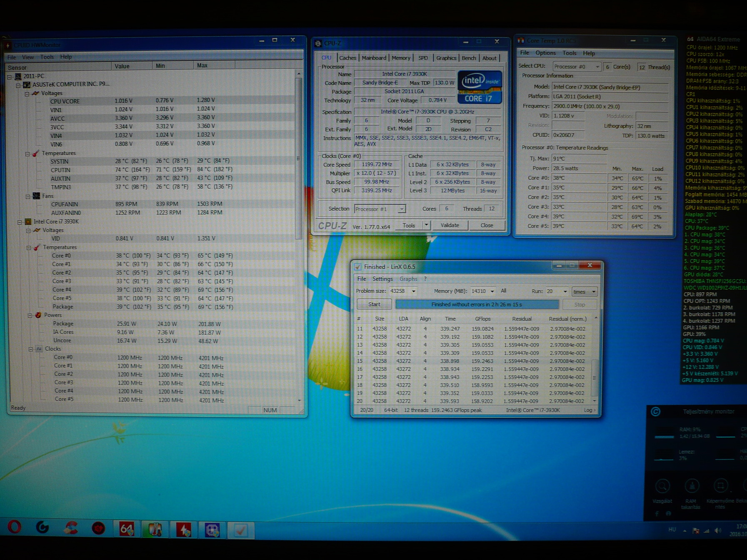Collapse the 2011-PC root node
747x560 pixels.
click(x=9, y=77)
